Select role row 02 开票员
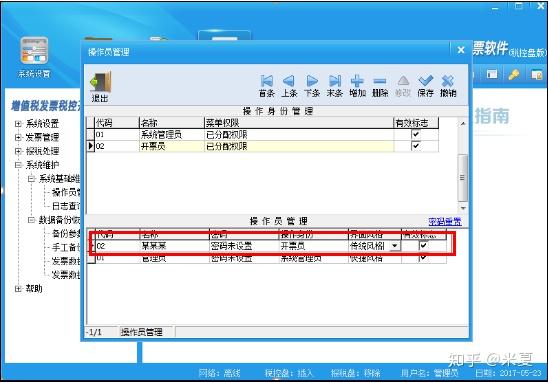 coord(262,146)
